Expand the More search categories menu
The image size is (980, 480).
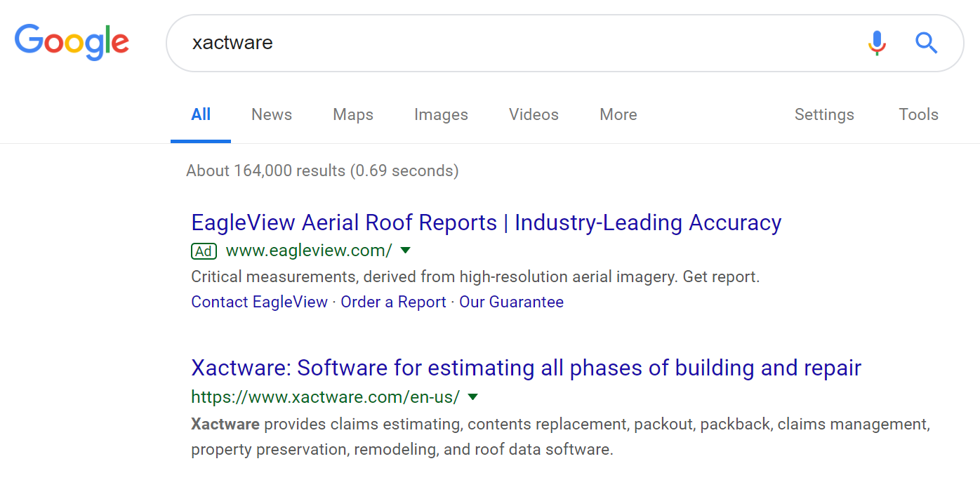(x=618, y=114)
